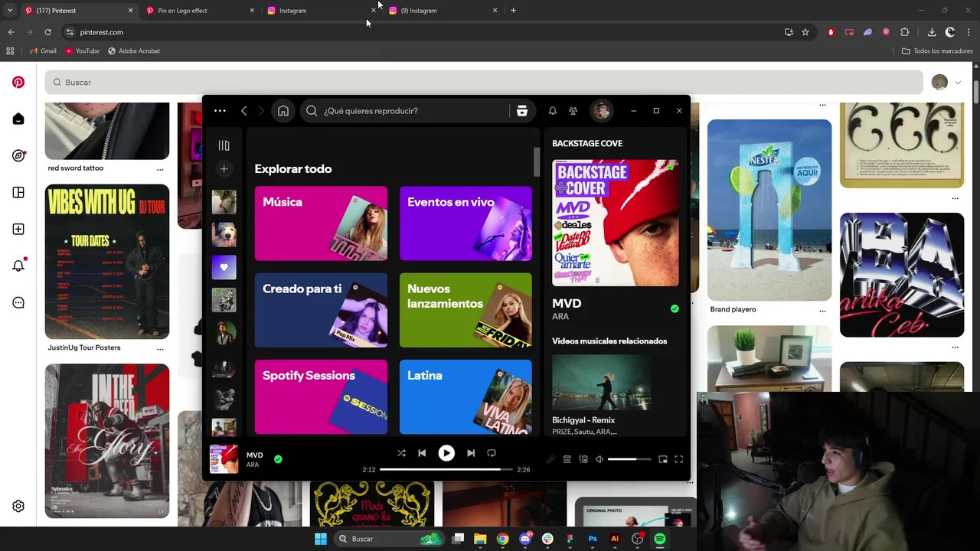
Task: Open Chrome extensions puzzle icon
Action: [905, 32]
